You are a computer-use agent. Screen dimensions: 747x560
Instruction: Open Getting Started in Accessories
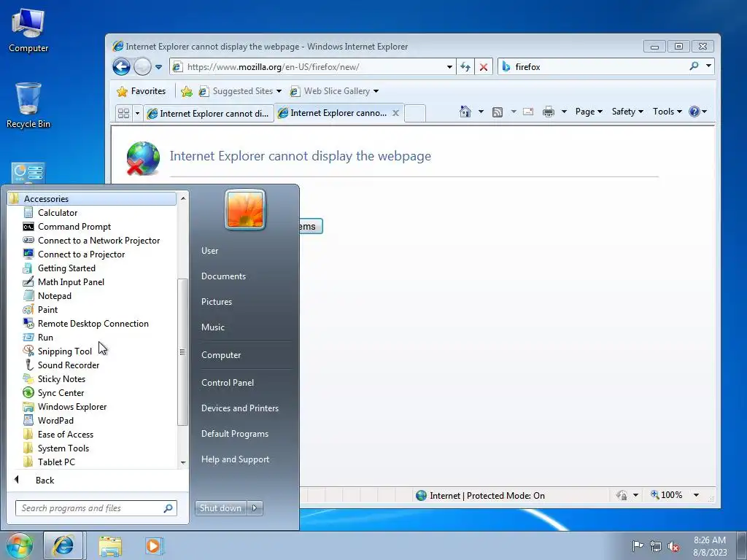click(x=66, y=268)
